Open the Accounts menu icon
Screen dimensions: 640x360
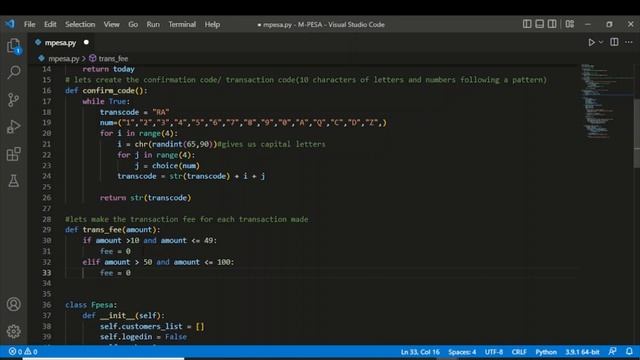coord(13,304)
